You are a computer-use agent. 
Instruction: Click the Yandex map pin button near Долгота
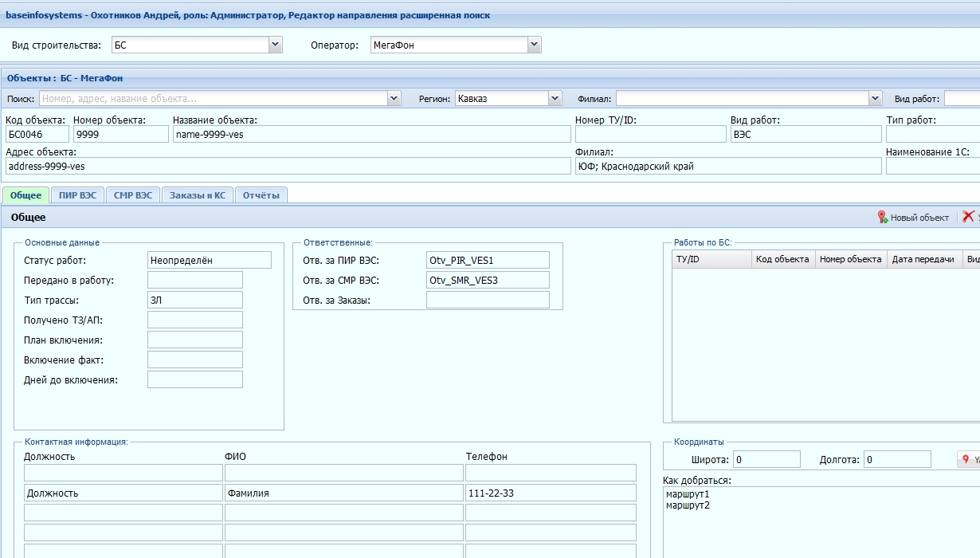[x=968, y=459]
